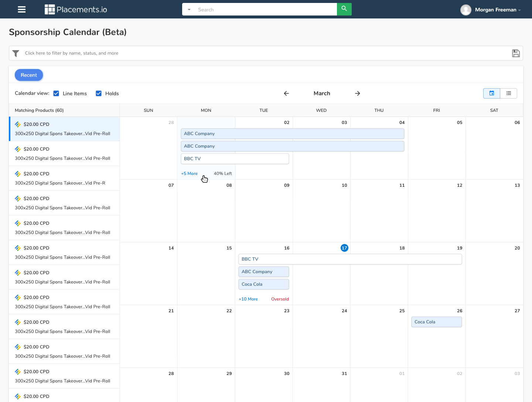This screenshot has width=532, height=402.
Task: Select today's date 17 marker
Action: (x=344, y=248)
